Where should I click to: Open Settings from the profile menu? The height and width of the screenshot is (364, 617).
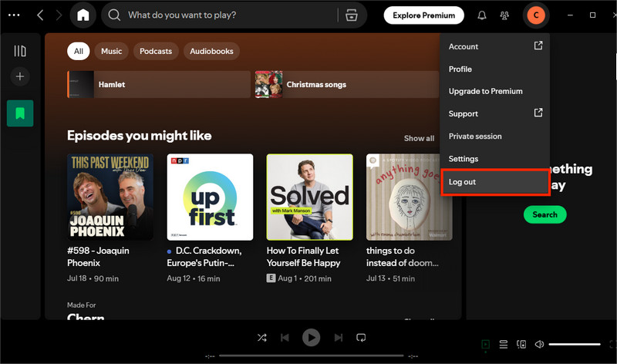click(495, 159)
